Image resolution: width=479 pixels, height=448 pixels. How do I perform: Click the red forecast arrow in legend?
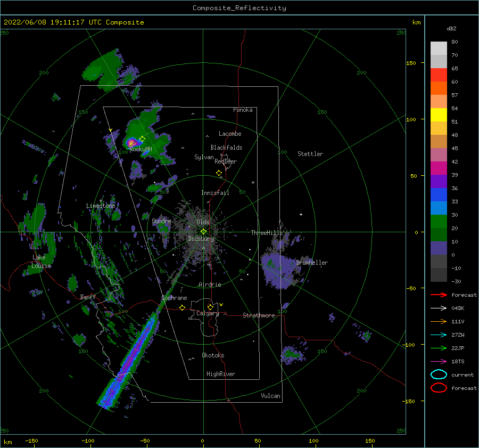pos(439,295)
